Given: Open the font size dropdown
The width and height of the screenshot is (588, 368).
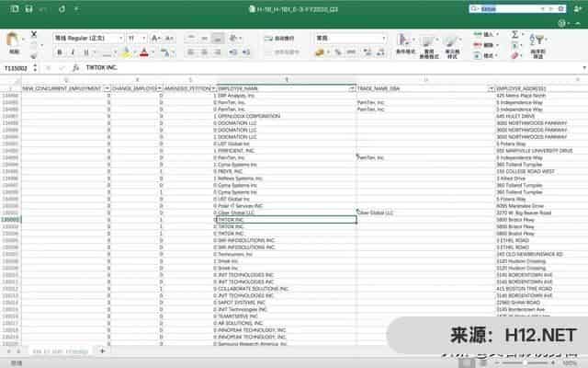Looking at the screenshot, I should [143, 38].
